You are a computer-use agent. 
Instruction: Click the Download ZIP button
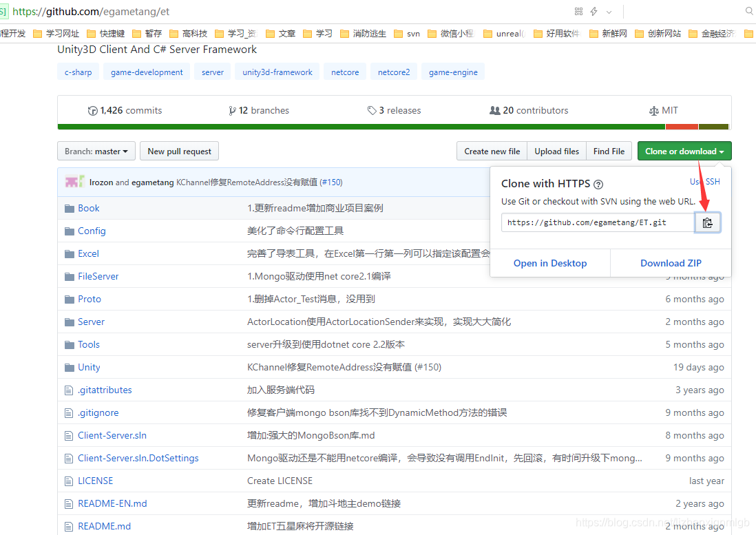tap(671, 262)
